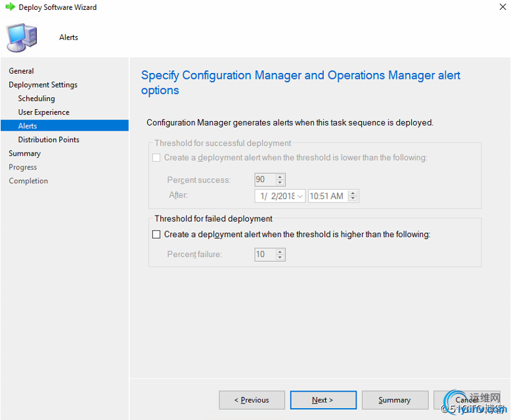
Task: Click the 'Threshold for successful deployment' group label
Action: [223, 143]
